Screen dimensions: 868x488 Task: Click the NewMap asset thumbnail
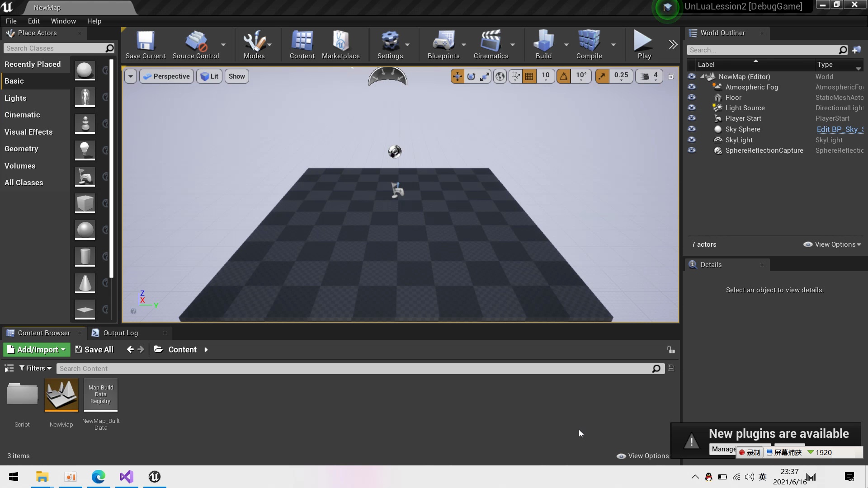(x=61, y=395)
